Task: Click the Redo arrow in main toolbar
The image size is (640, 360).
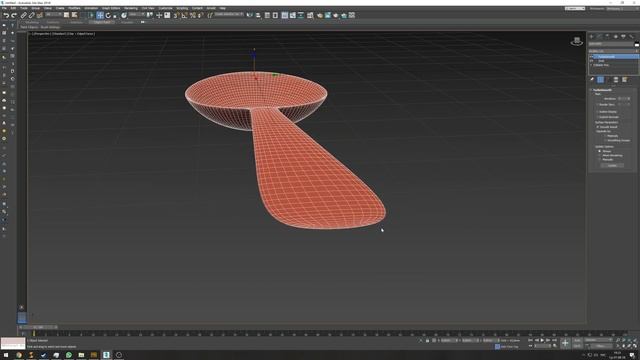Action: 14,15
